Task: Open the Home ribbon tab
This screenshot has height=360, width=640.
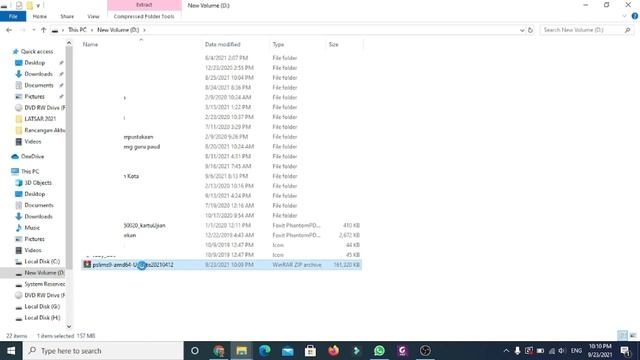Action: pyautogui.click(x=40, y=16)
